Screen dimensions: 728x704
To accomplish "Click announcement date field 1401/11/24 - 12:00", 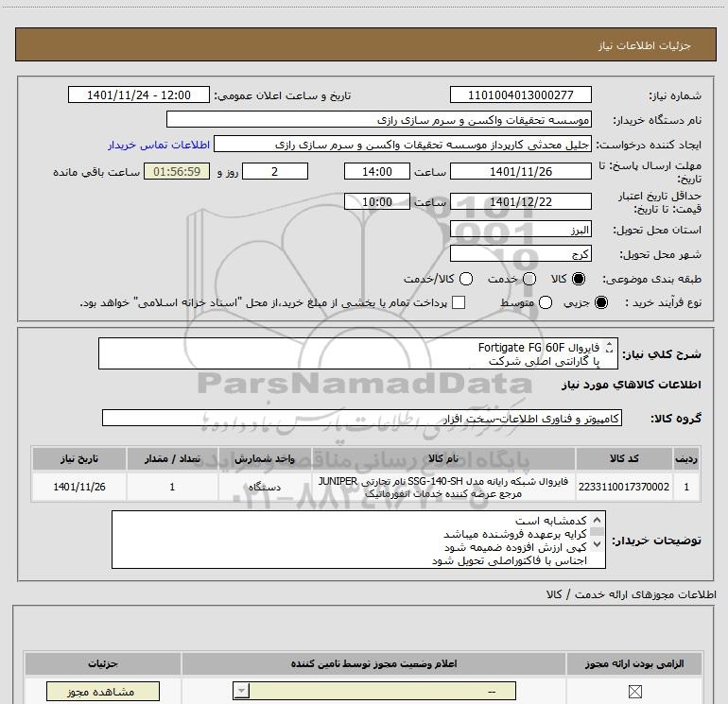I will (x=139, y=94).
